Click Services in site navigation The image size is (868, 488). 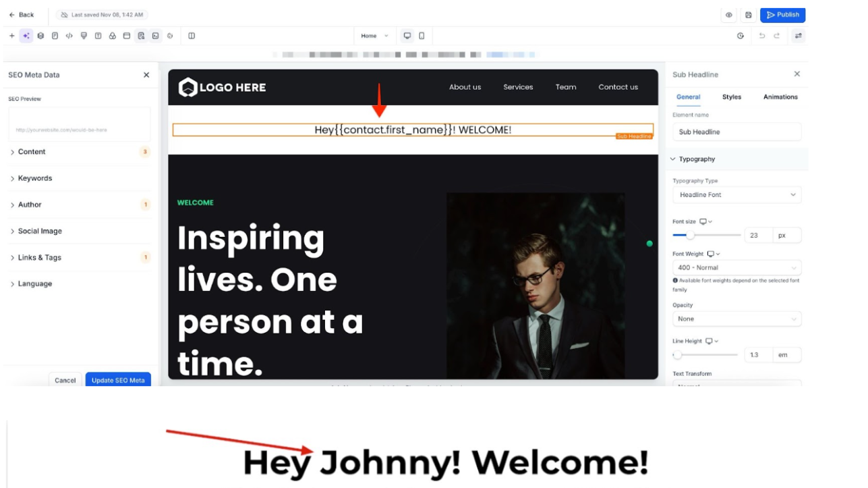(x=518, y=87)
